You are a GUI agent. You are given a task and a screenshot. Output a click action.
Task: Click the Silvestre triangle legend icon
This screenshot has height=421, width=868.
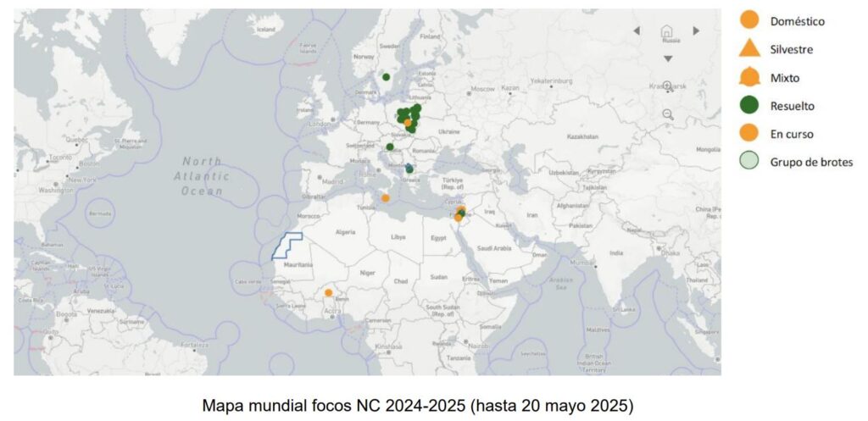pyautogui.click(x=749, y=49)
